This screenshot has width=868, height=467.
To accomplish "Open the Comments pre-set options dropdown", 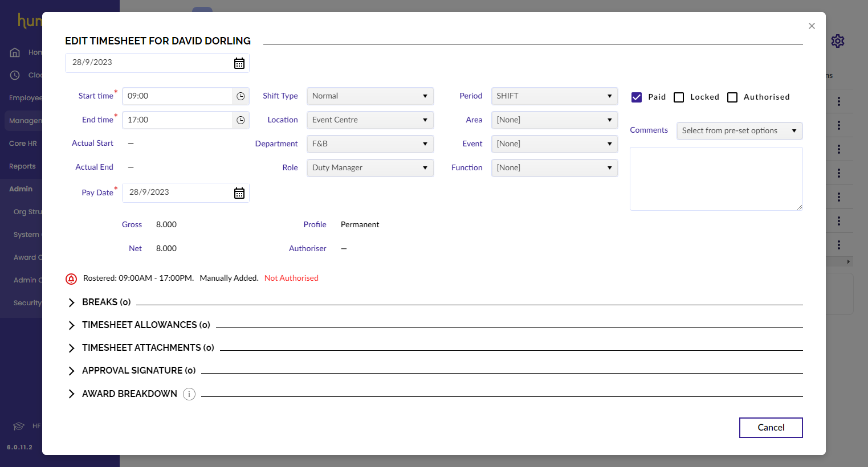I will [x=739, y=130].
